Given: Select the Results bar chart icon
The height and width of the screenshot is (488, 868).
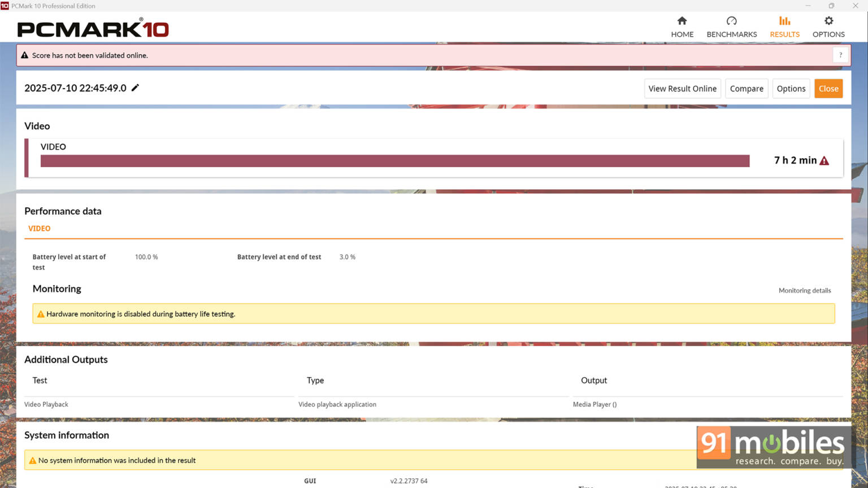Looking at the screenshot, I should click(784, 21).
